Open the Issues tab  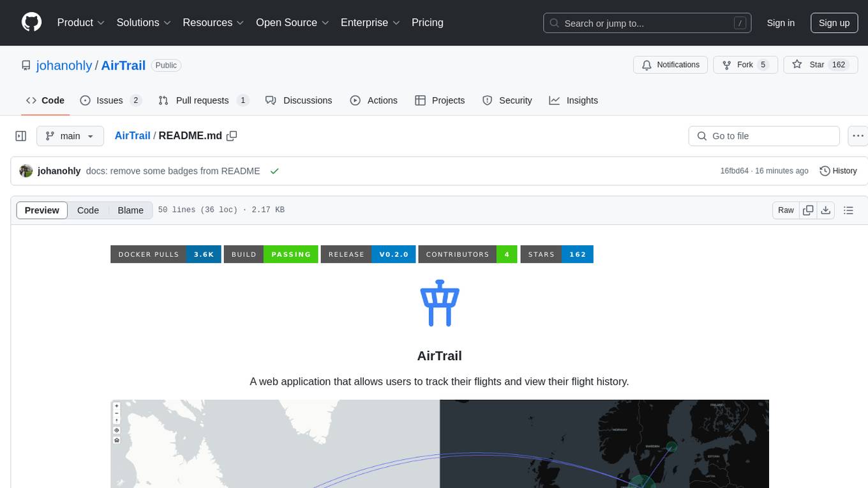click(x=110, y=100)
